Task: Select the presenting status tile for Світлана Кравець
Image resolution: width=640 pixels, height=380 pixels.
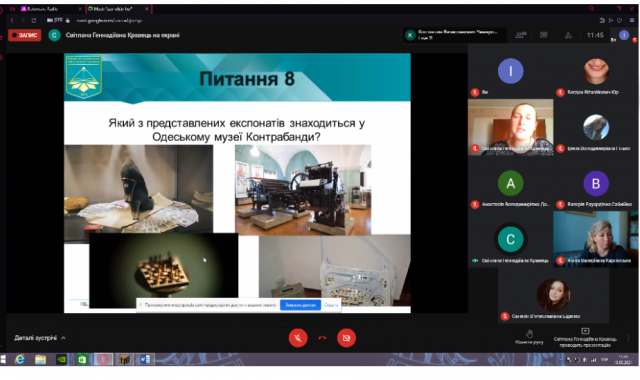Action: point(584,338)
